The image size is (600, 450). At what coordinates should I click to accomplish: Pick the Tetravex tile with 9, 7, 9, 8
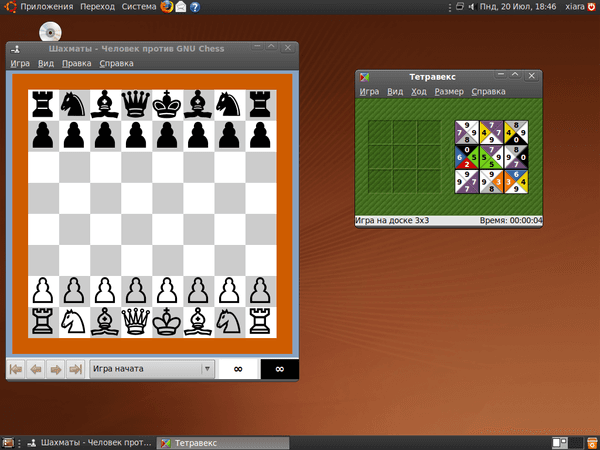pos(467,132)
